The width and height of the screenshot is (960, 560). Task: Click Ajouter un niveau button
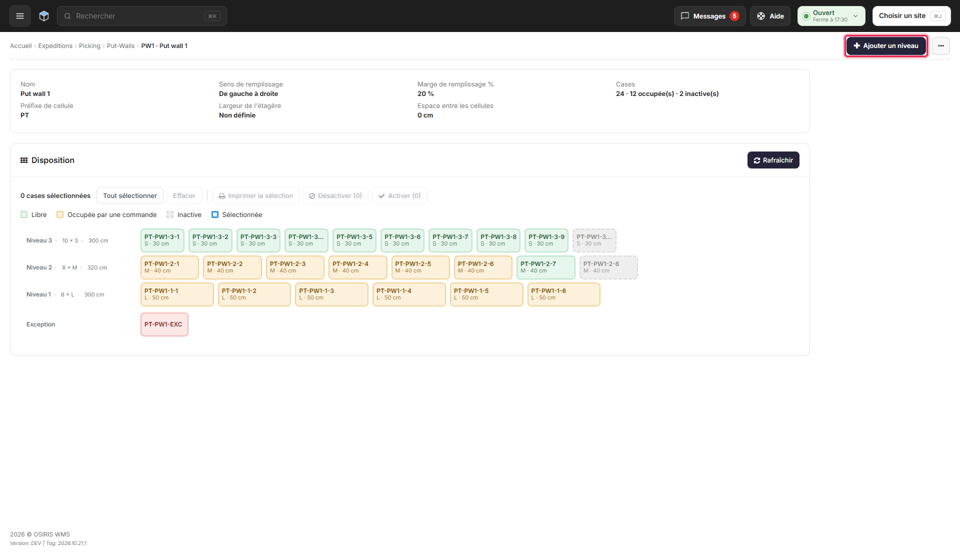[x=886, y=46]
